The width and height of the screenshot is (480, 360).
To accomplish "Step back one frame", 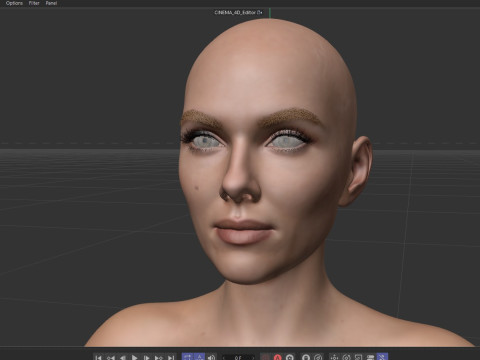I will 122,357.
